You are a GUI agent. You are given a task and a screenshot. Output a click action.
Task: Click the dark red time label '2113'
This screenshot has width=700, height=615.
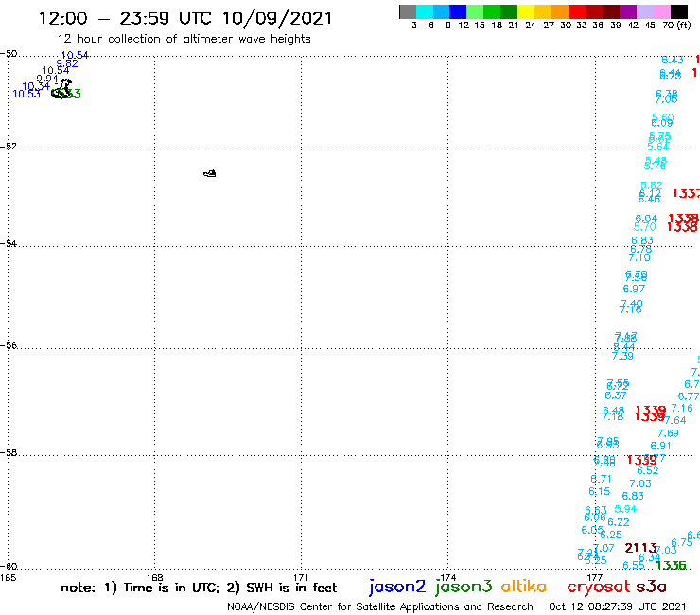point(640,548)
